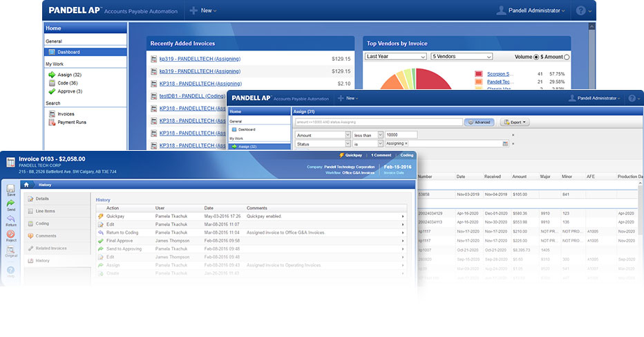Open the Coding tab in the invoice sidebar
Viewport: 644px width, 337px height.
click(57, 224)
